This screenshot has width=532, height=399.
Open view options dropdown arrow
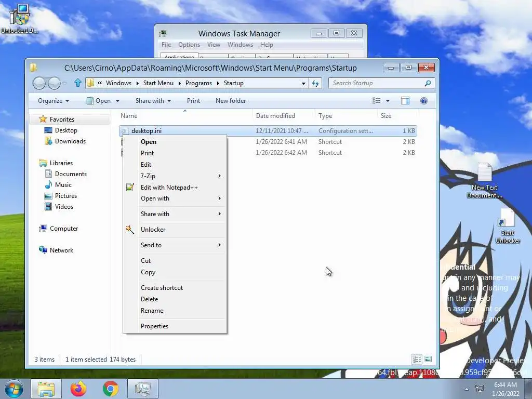(x=388, y=101)
